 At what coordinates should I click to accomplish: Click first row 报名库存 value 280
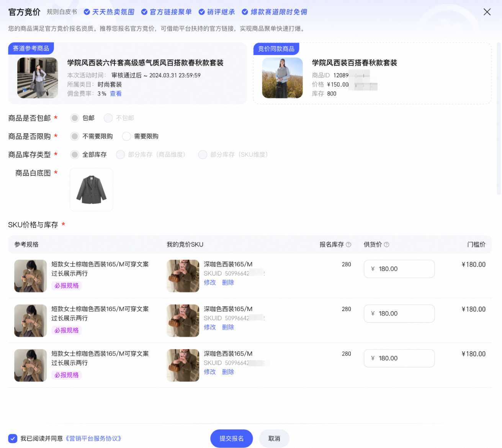point(347,265)
